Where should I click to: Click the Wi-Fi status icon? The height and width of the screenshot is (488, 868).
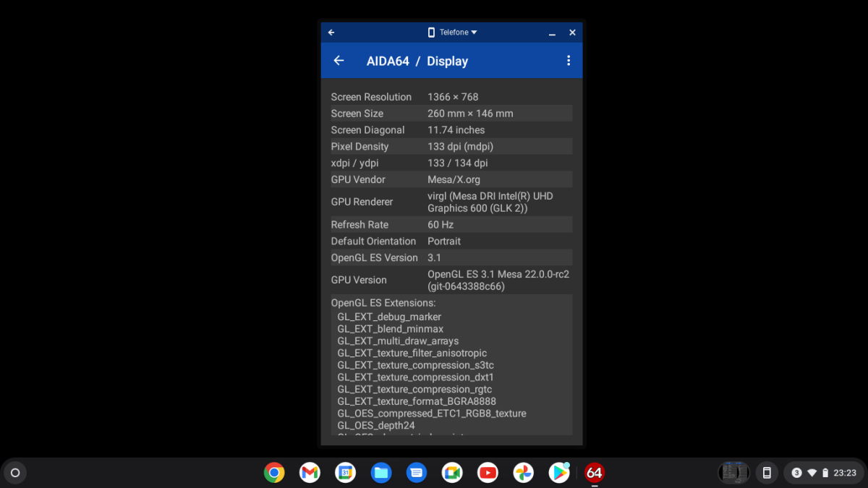[x=812, y=473]
